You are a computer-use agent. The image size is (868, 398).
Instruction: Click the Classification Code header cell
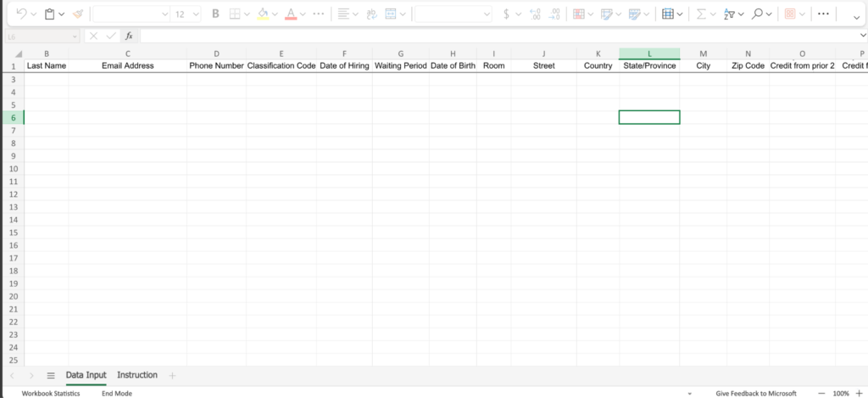click(x=281, y=65)
